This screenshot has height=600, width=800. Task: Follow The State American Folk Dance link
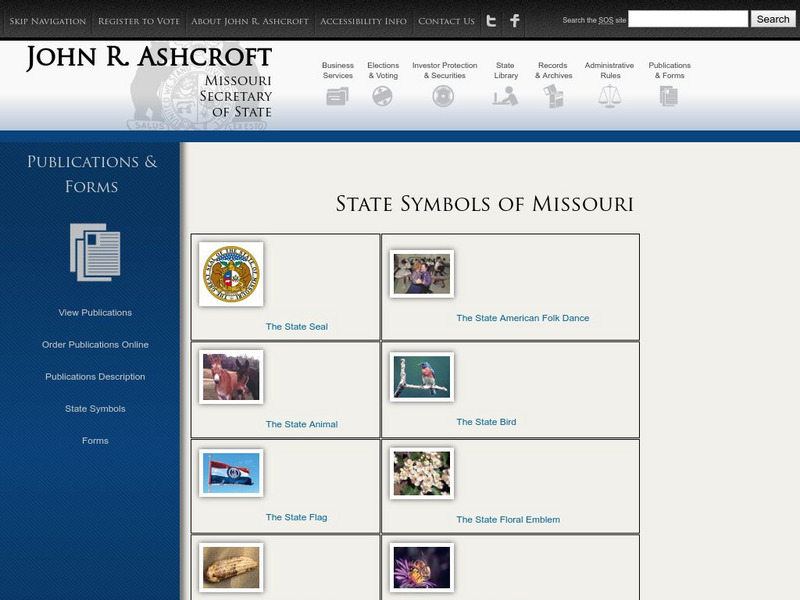coord(522,318)
